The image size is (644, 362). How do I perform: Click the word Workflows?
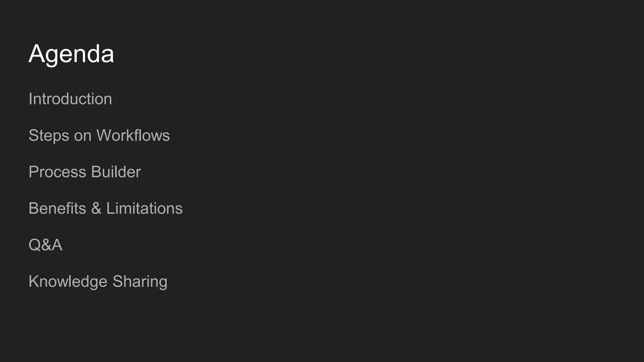133,135
